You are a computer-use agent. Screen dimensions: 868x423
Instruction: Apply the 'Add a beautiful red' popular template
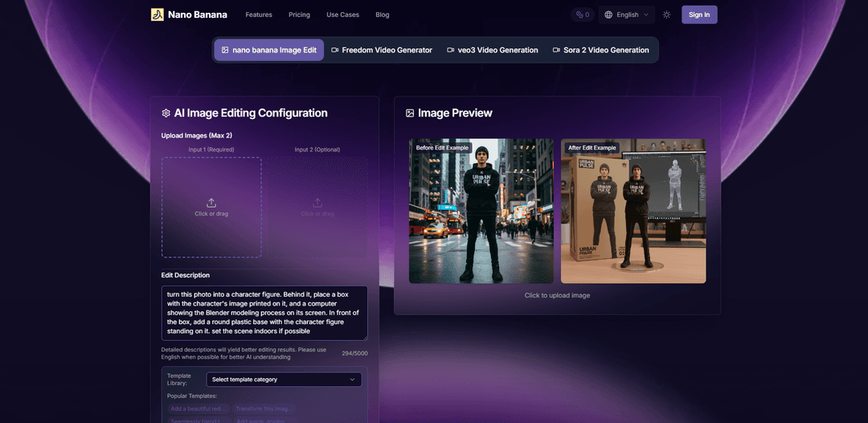coord(198,409)
